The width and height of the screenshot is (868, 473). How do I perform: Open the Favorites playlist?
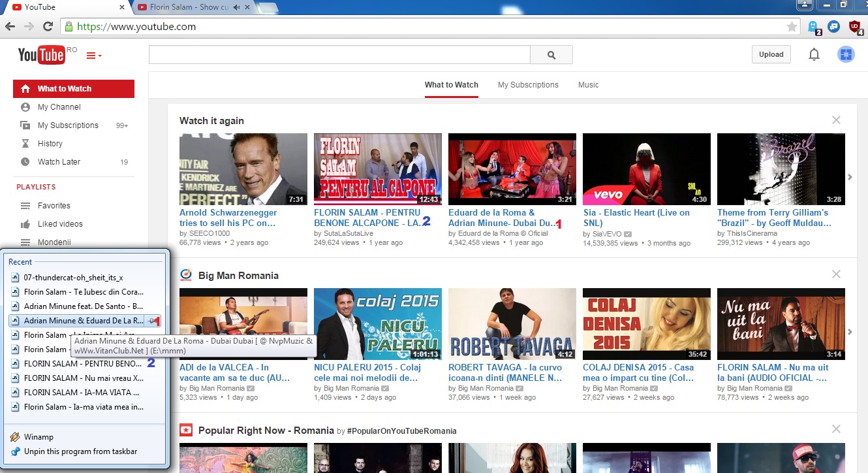point(74,206)
